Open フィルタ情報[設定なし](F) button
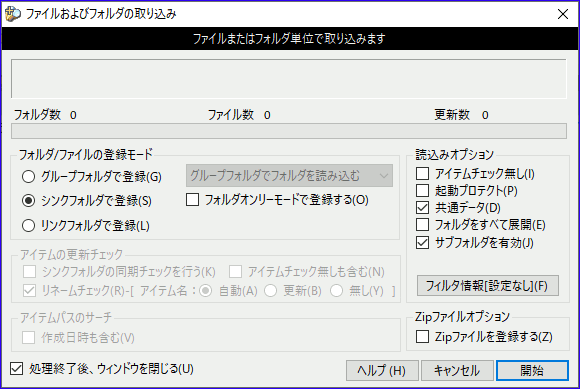Image resolution: width=580 pixels, height=389 pixels. click(x=488, y=285)
